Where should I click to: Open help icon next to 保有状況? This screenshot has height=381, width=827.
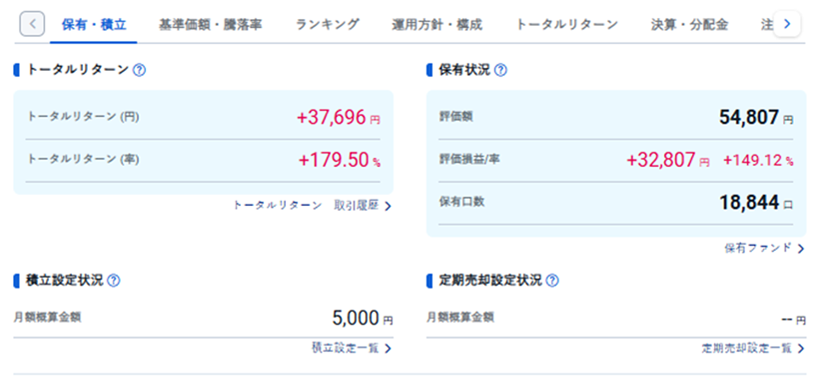point(501,70)
